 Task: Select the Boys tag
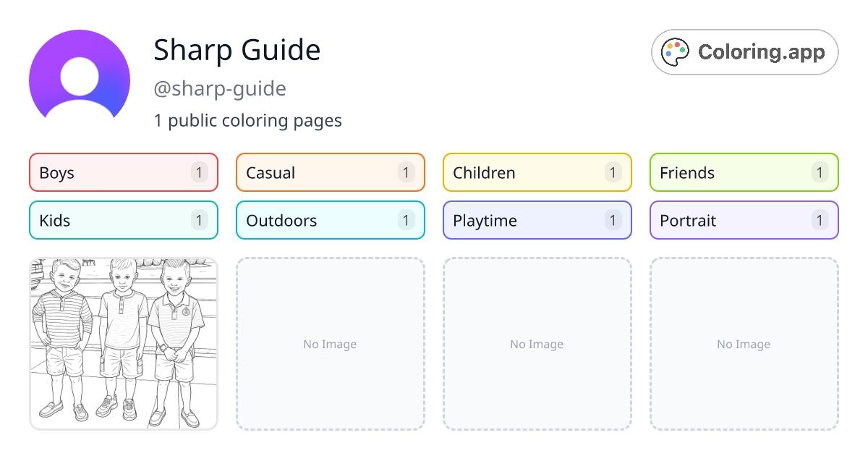pos(123,172)
